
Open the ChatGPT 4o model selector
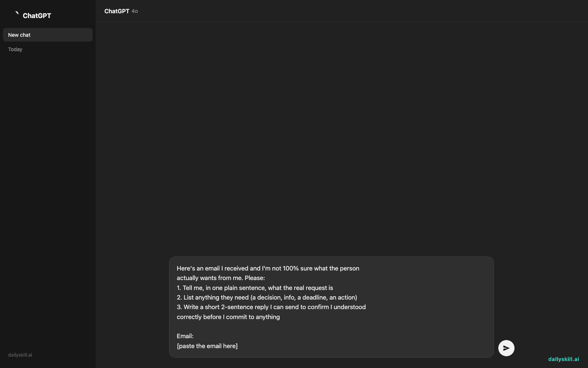pyautogui.click(x=121, y=11)
